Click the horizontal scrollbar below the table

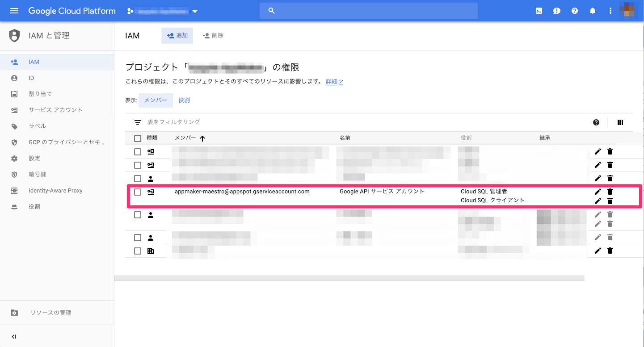click(349, 278)
